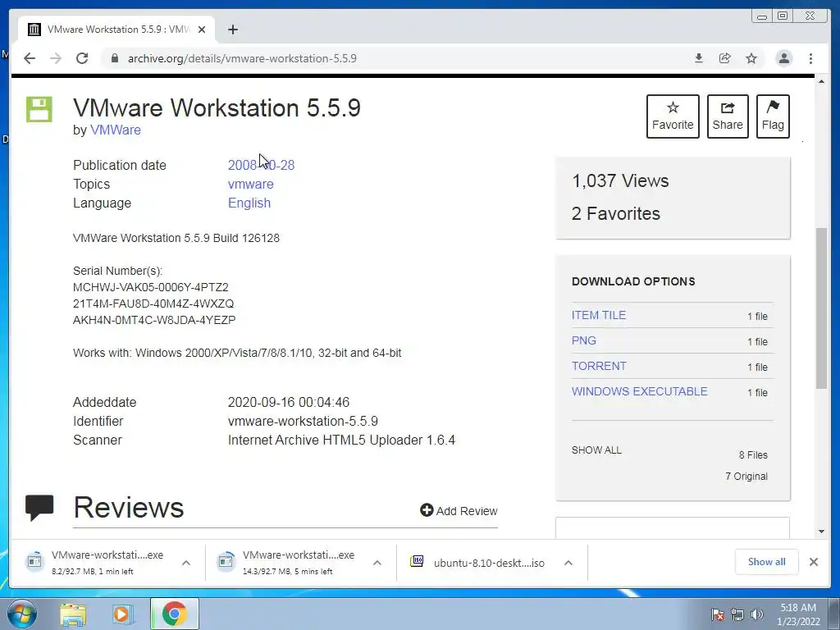
Task: Open the vmware topic link
Action: pyautogui.click(x=250, y=184)
